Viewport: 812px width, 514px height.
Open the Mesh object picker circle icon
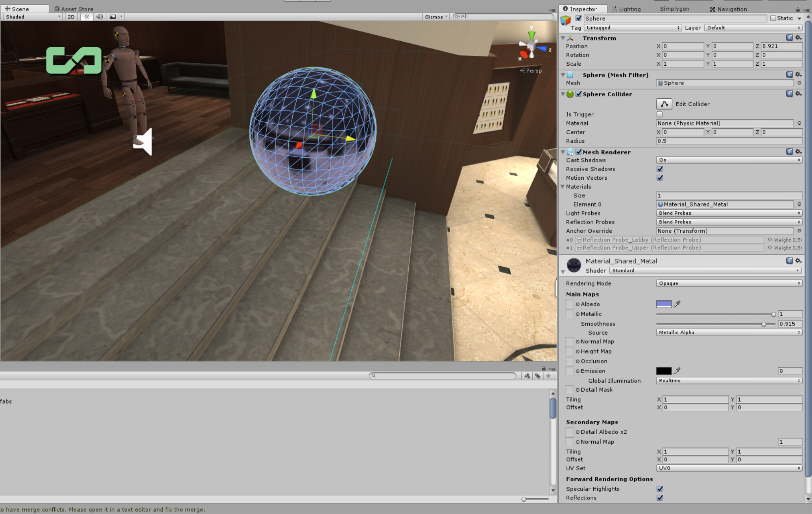point(799,83)
